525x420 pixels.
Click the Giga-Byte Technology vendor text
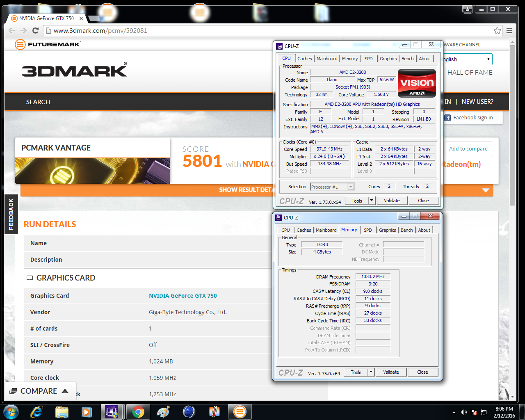point(188,312)
